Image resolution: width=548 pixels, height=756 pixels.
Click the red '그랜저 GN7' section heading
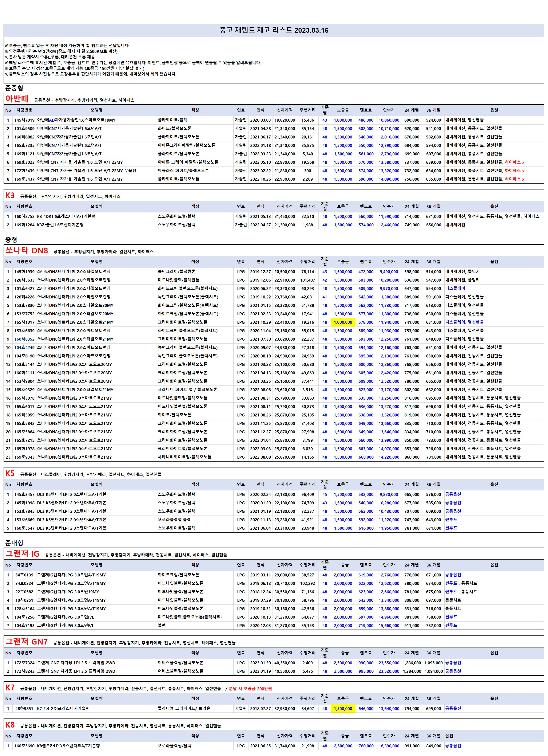[27, 642]
